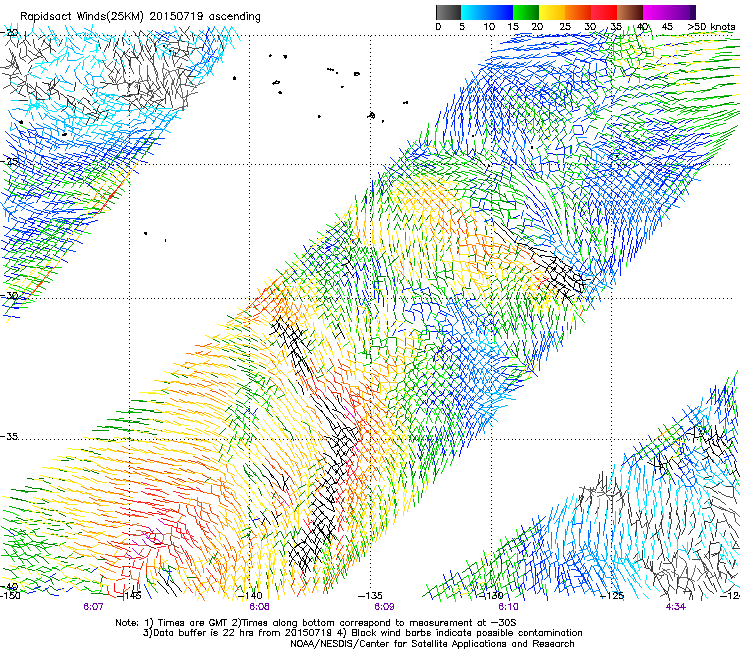
Task: Click the 'Rapidscat Winds(25KM) 20150719 ascending' title
Action: (140, 16)
